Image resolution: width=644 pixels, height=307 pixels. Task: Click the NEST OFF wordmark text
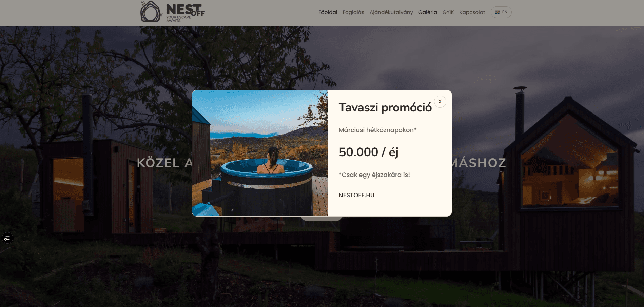(x=185, y=10)
